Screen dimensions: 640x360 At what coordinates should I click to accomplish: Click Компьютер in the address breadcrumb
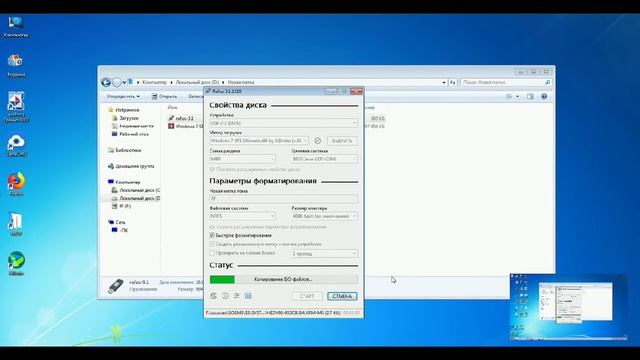click(x=154, y=82)
